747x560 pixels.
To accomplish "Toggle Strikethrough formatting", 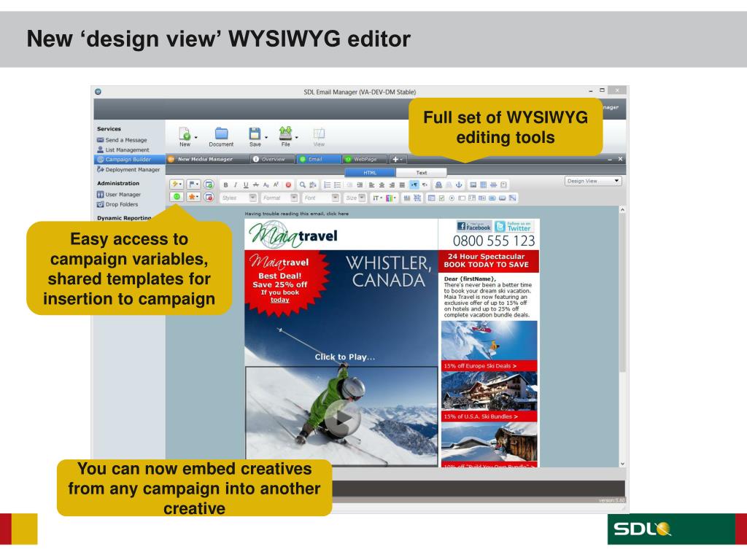I will click(x=256, y=184).
